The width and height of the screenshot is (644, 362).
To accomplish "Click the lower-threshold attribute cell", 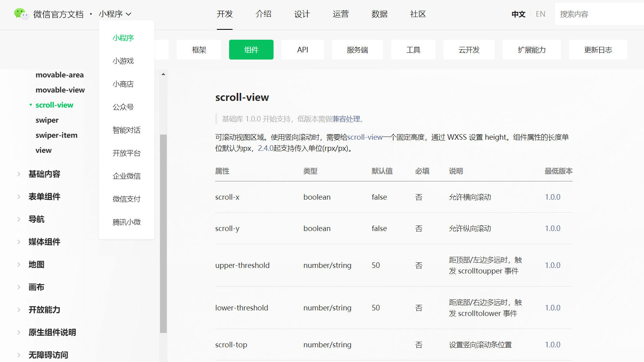I will point(241,308).
